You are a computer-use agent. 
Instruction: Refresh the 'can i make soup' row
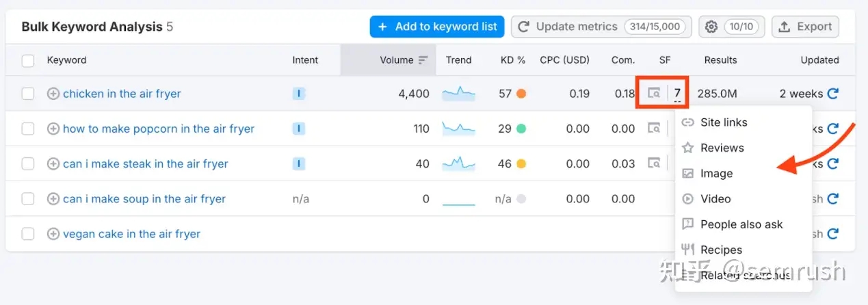(x=832, y=199)
